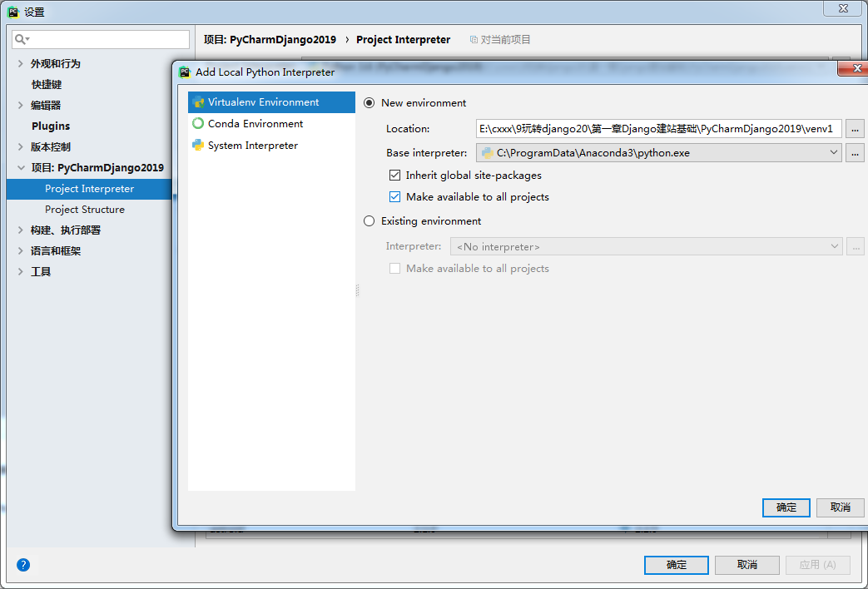Choose the New environment radio button
868x589 pixels.
pos(369,103)
